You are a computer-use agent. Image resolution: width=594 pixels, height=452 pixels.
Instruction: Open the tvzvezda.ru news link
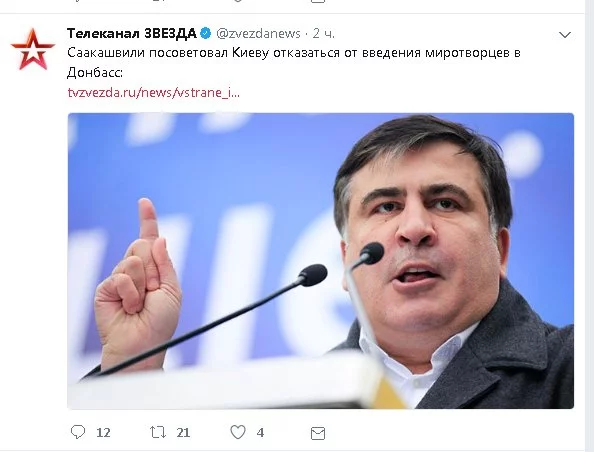153,92
